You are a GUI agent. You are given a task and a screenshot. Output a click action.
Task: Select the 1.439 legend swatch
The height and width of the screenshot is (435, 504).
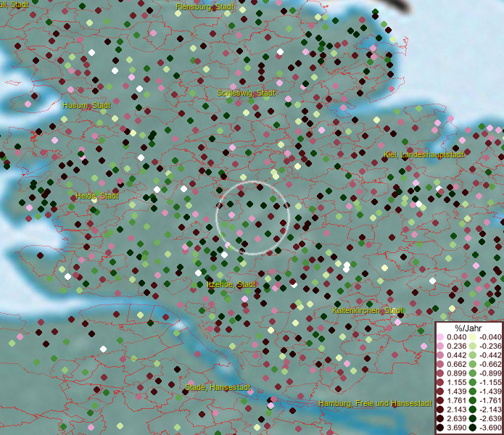click(440, 391)
